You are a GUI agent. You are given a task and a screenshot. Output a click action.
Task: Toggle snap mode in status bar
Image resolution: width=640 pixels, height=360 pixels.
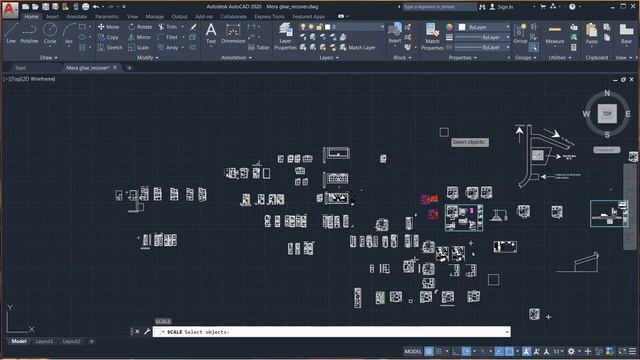point(439,351)
